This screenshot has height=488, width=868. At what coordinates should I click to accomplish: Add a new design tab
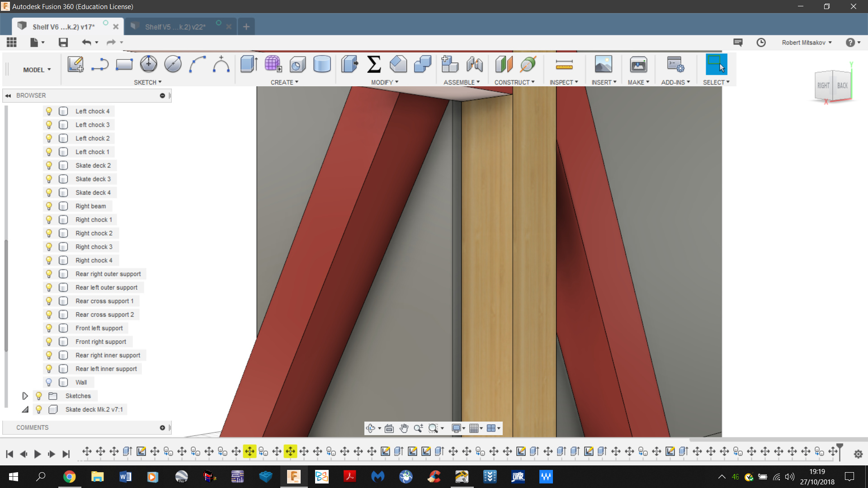[246, 27]
